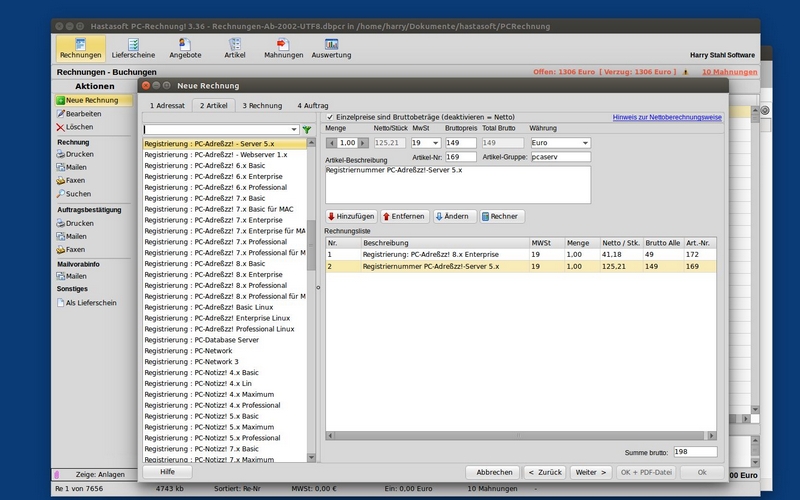Select list item PC-Network 3
Viewport: 800px width, 500px height.
pyautogui.click(x=224, y=362)
